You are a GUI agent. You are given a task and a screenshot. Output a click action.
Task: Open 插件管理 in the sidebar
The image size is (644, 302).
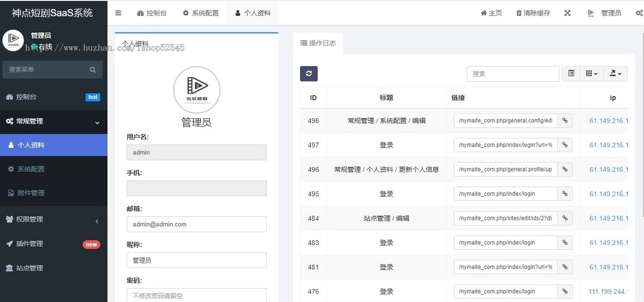click(x=54, y=244)
